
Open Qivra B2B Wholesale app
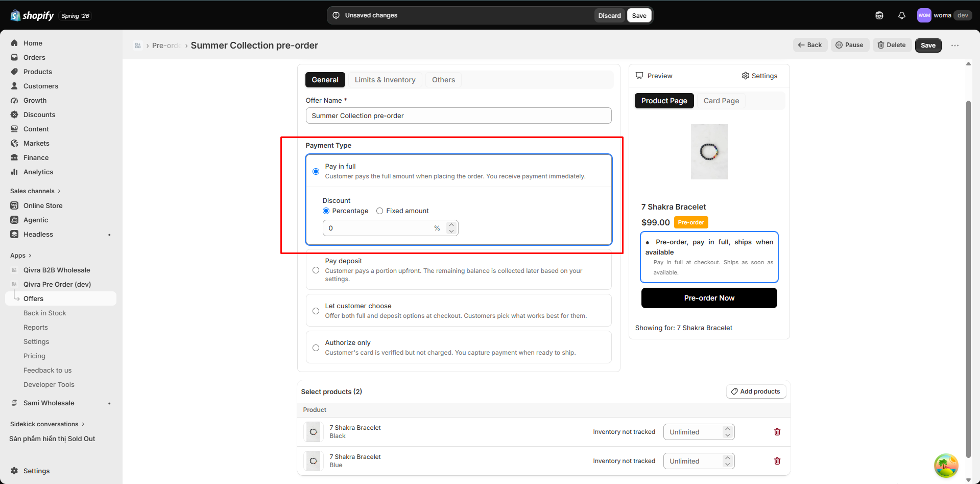[x=57, y=270]
